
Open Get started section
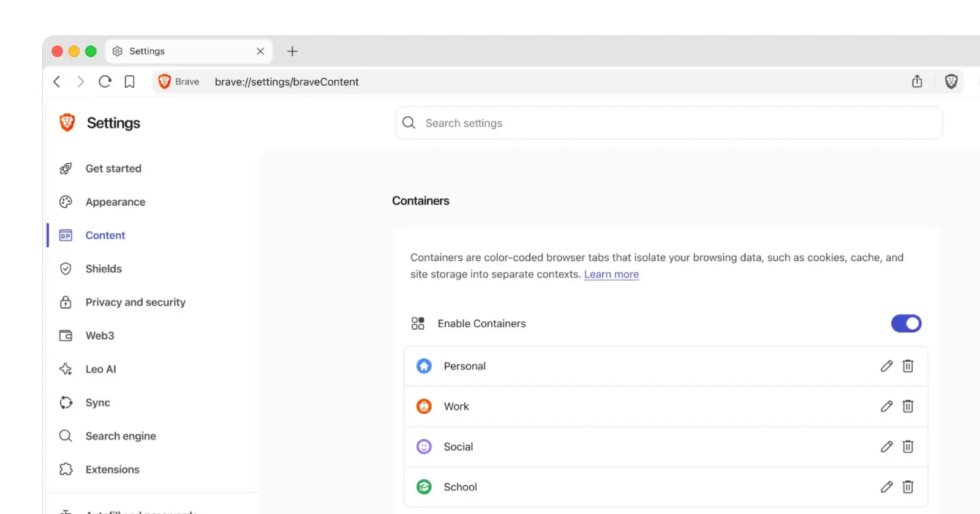coord(113,168)
